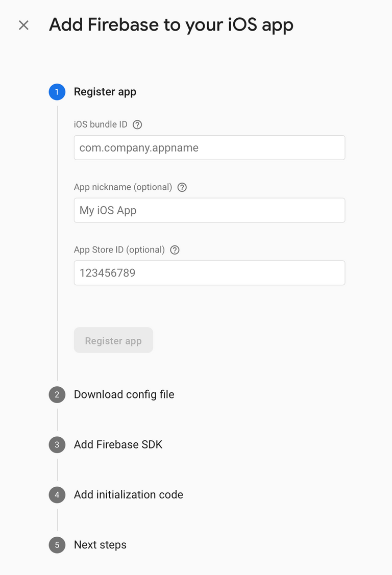392x575 pixels.
Task: Close the Add Firebase dialog with X
Action: click(x=24, y=26)
